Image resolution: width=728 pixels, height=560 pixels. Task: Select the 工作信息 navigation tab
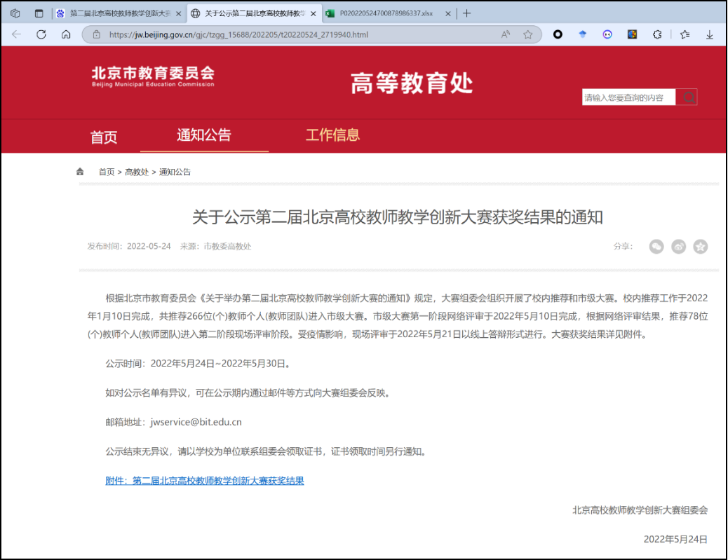pos(332,135)
